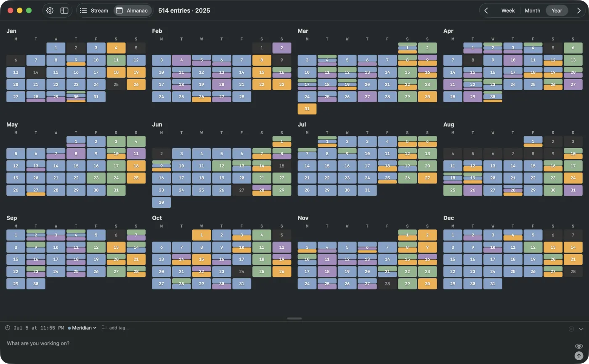The image size is (589, 364).
Task: Open January 14 day cell
Action: click(x=36, y=72)
